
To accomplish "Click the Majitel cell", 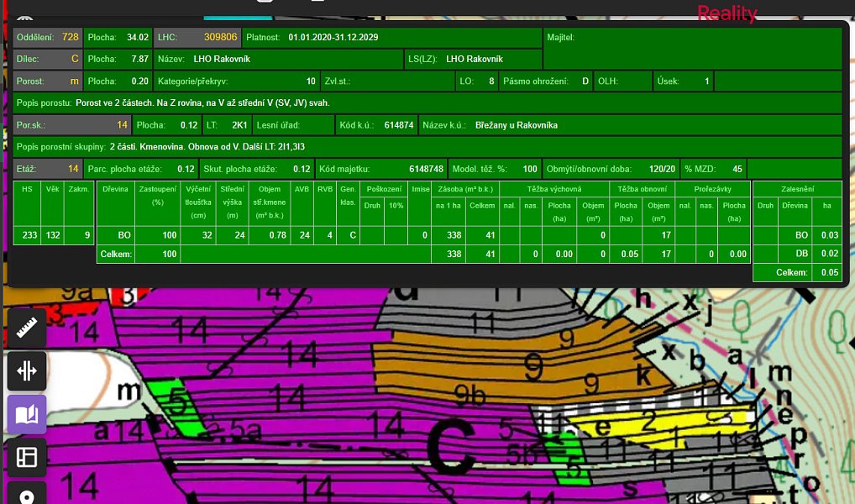I will coord(693,48).
